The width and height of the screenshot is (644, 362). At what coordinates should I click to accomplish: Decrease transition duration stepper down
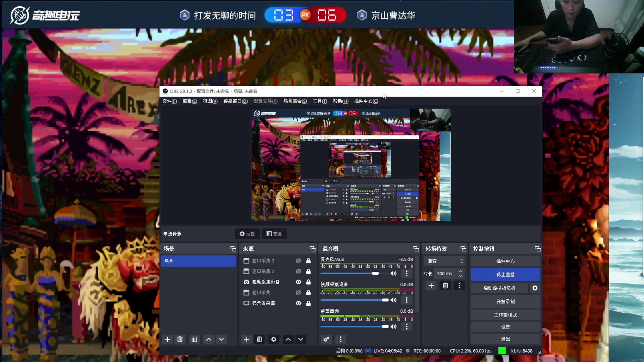tap(461, 276)
